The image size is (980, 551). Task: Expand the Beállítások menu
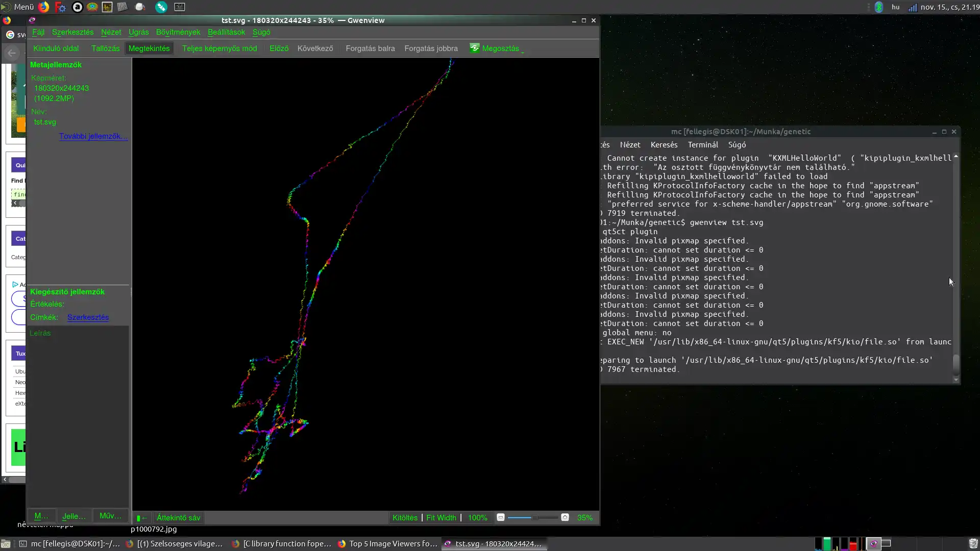coord(226,32)
